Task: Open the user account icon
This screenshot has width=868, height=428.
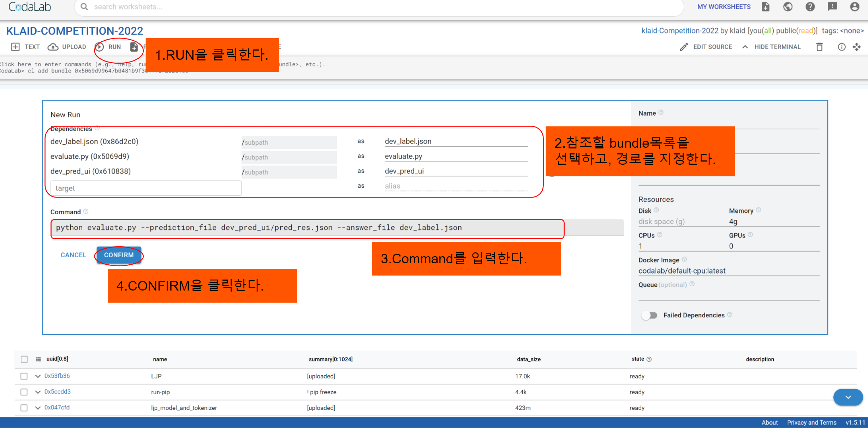Action: (855, 7)
